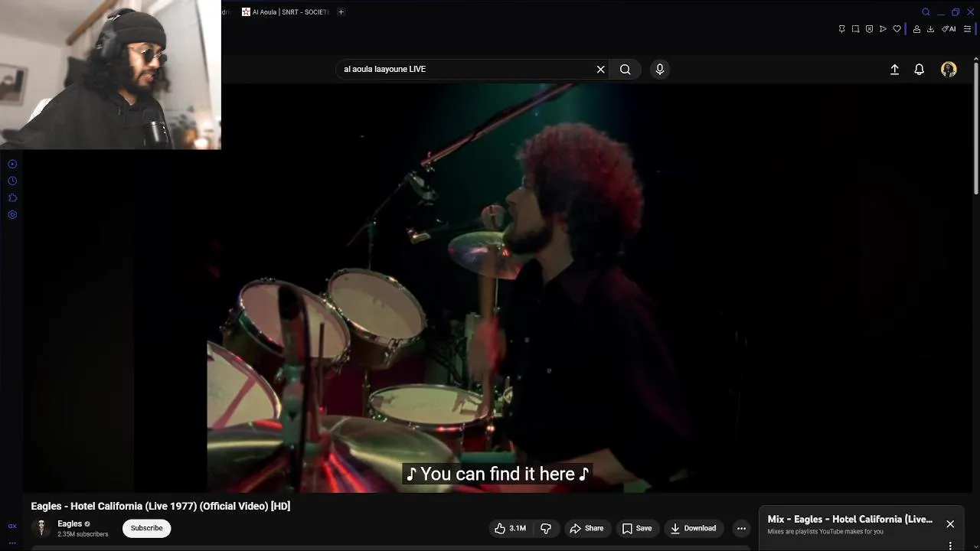This screenshot has height=551, width=980.
Task: Open the YouTube account avatar menu
Action: [949, 70]
